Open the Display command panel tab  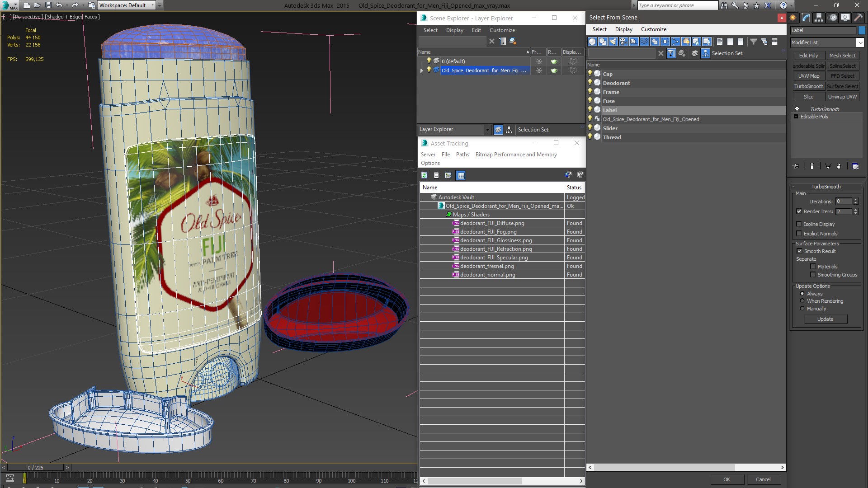(845, 18)
